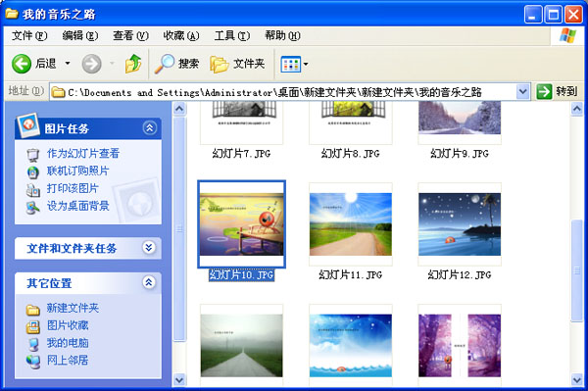Click the 幻灯片7.JPG file name label
Image resolution: width=588 pixels, height=391 pixels.
241,153
